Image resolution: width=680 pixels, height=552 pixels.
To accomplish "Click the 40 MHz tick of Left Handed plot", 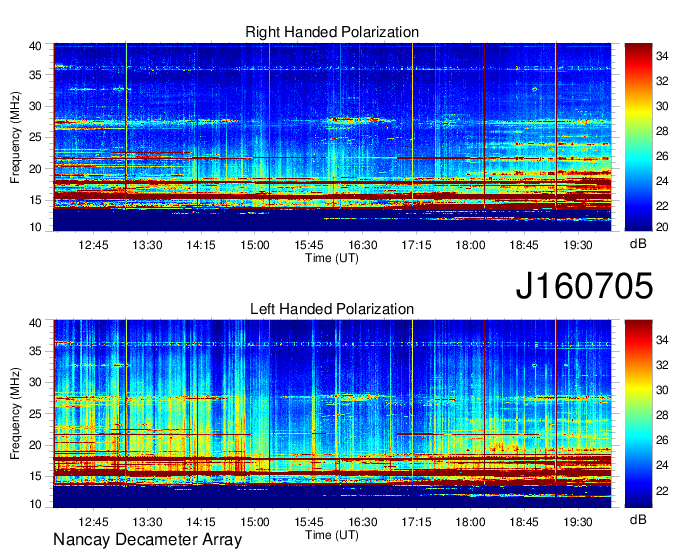I will (x=35, y=323).
